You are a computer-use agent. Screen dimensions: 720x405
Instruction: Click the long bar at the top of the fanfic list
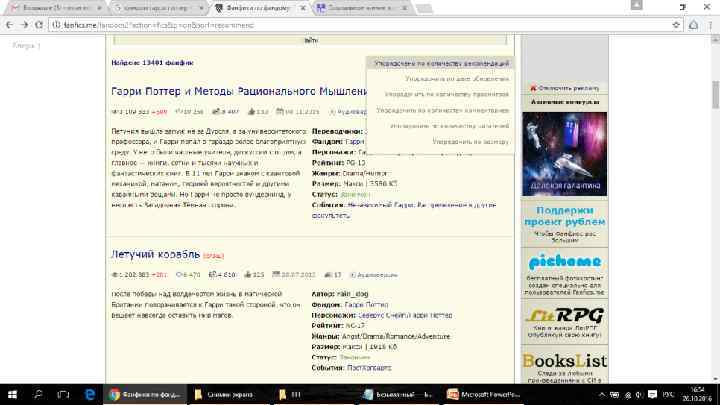click(310, 40)
